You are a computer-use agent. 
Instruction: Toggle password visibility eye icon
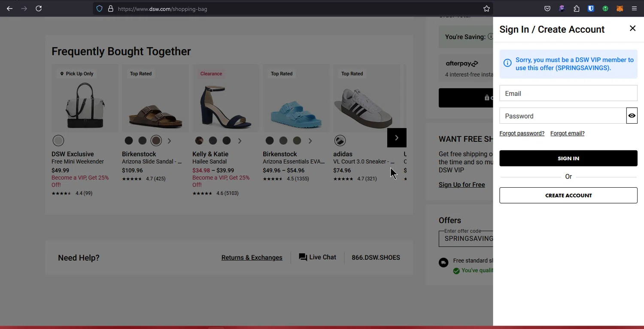point(632,116)
